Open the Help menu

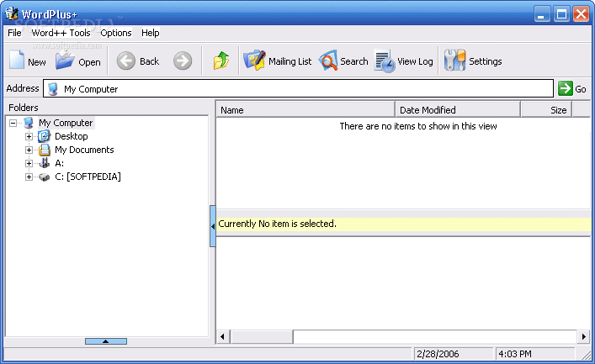(151, 33)
